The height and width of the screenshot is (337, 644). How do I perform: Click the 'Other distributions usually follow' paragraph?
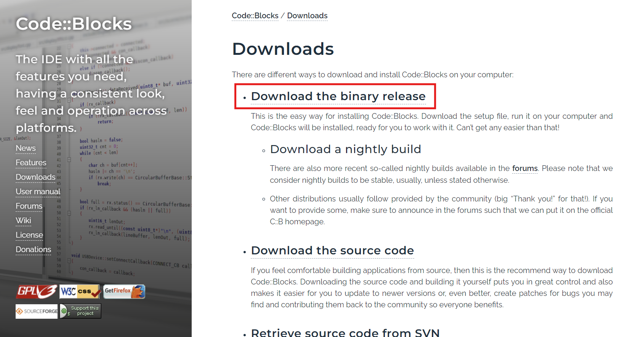pos(441,210)
